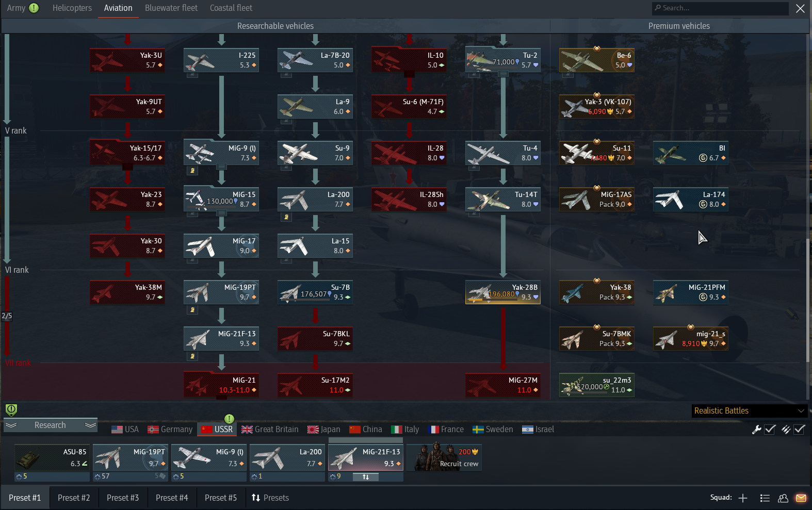Open the Presets swap menu
The image size is (812, 510).
click(270, 498)
